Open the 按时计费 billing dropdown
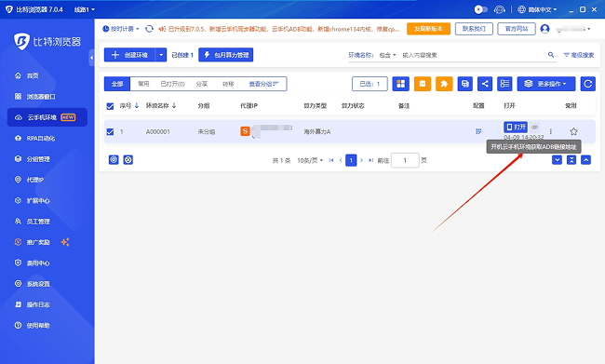 pos(121,29)
